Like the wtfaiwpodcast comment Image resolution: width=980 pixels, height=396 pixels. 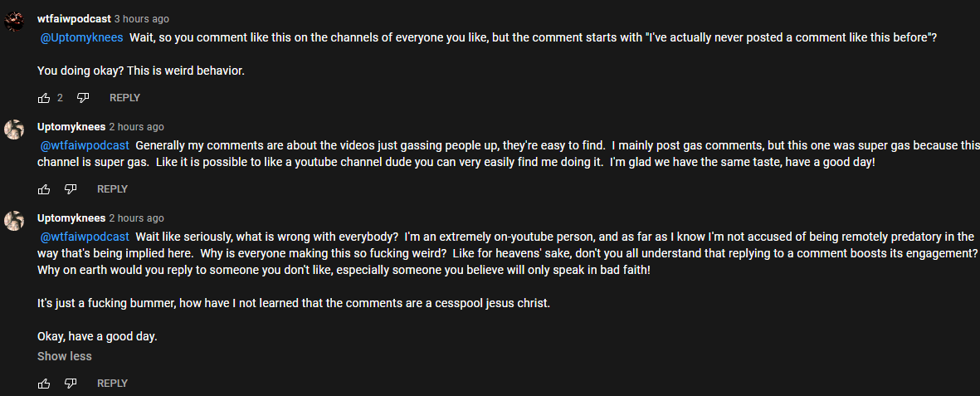(44, 98)
